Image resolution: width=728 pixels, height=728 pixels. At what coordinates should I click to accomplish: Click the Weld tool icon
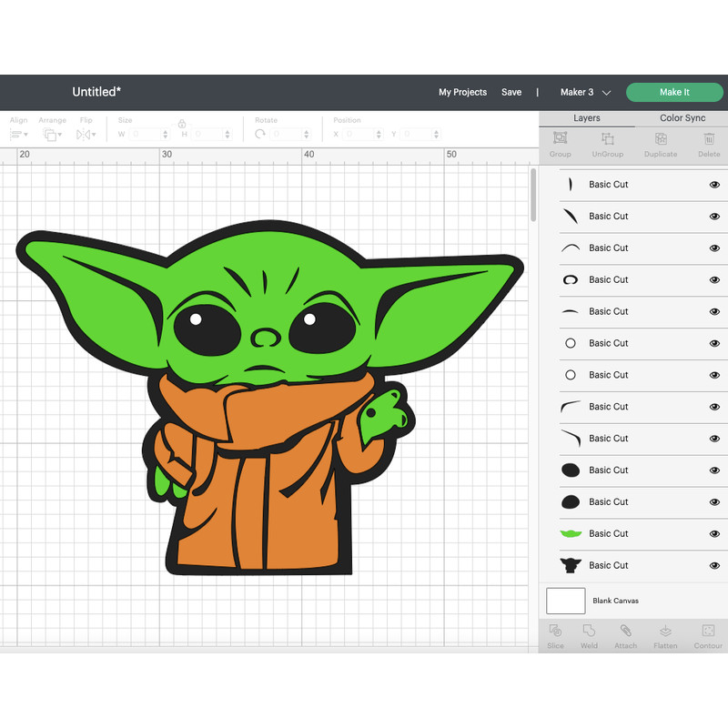tap(589, 634)
